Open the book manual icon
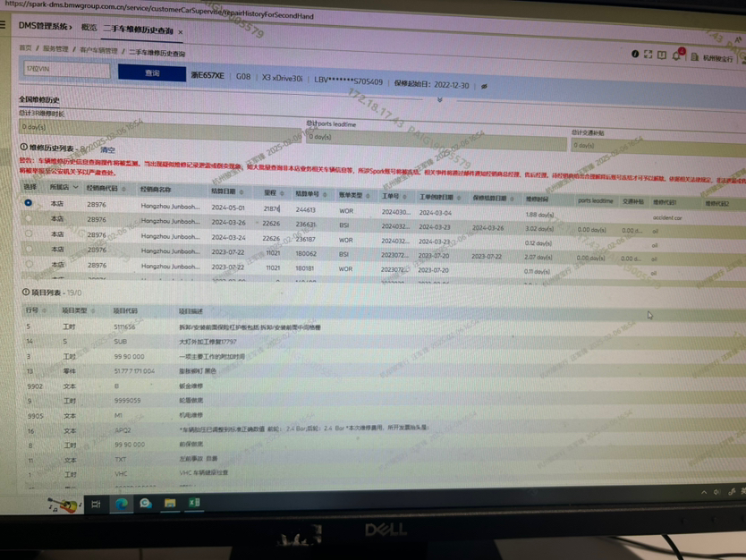This screenshot has height=560, width=746. 662,55
